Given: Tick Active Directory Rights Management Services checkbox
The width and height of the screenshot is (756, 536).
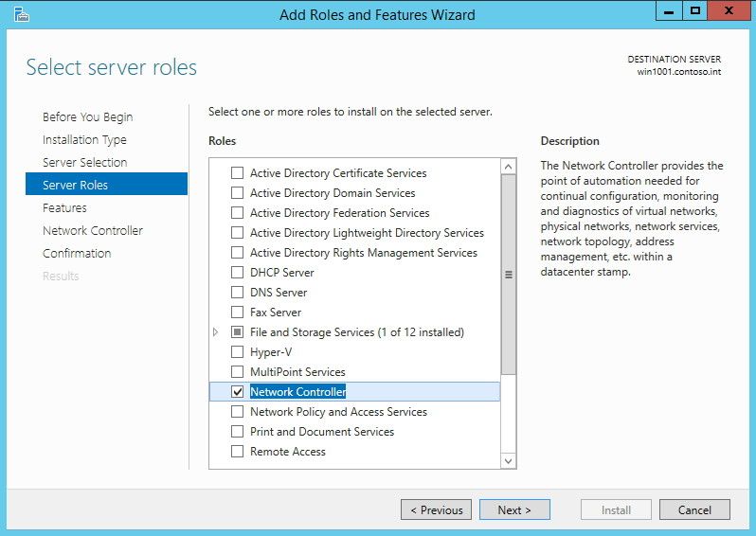Looking at the screenshot, I should click(x=237, y=253).
